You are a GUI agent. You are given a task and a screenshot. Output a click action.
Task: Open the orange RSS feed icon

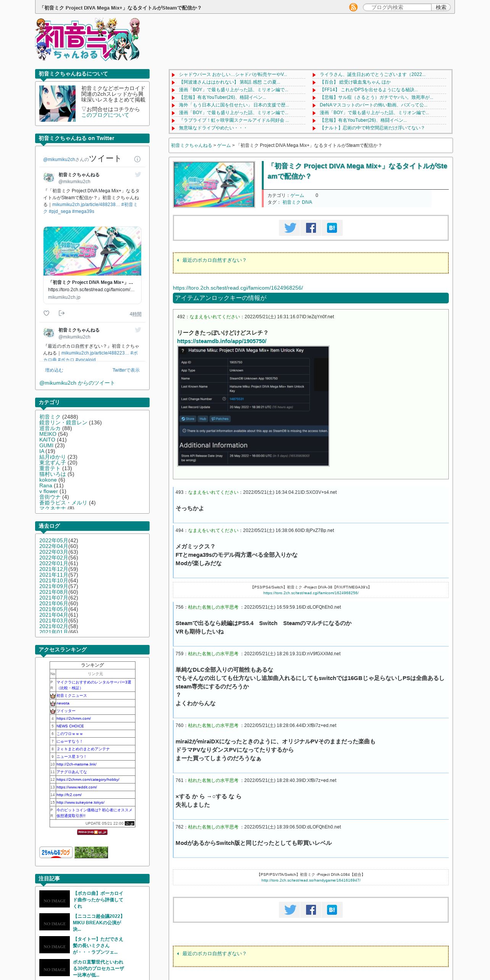(x=353, y=7)
